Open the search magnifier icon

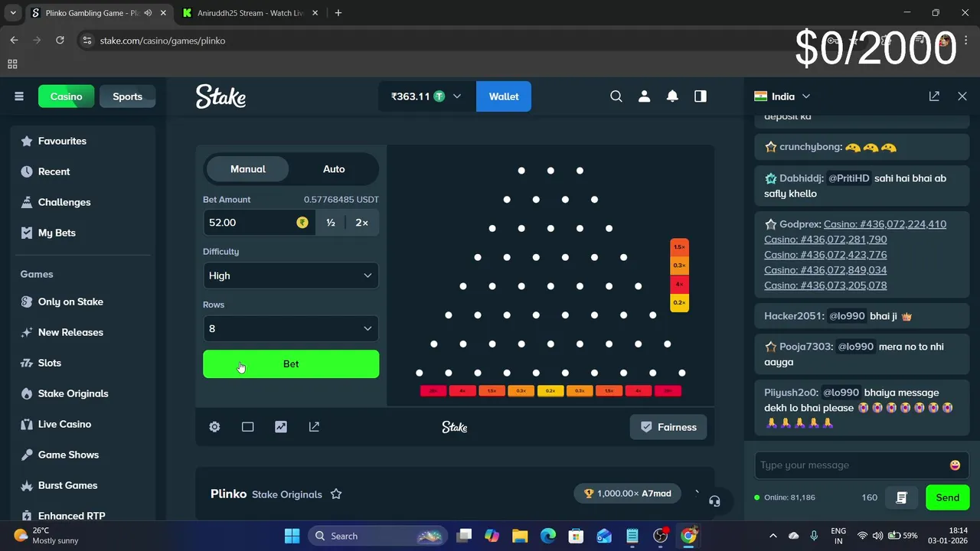click(x=616, y=96)
